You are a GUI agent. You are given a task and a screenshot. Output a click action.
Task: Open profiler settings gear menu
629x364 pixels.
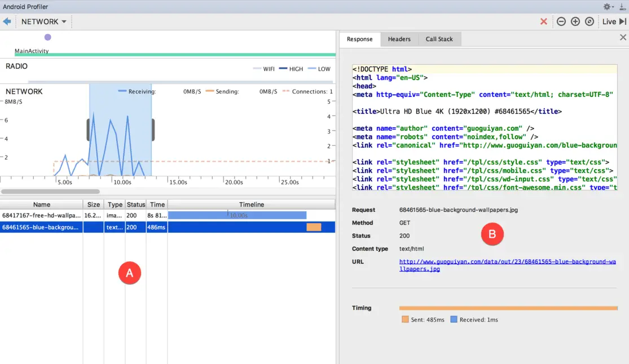[x=608, y=7]
